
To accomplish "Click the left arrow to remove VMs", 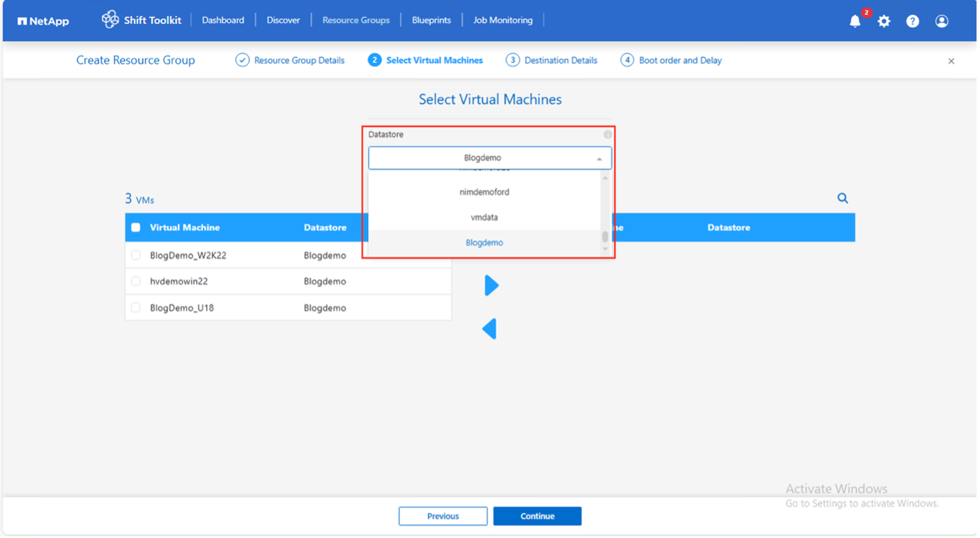I will [489, 328].
